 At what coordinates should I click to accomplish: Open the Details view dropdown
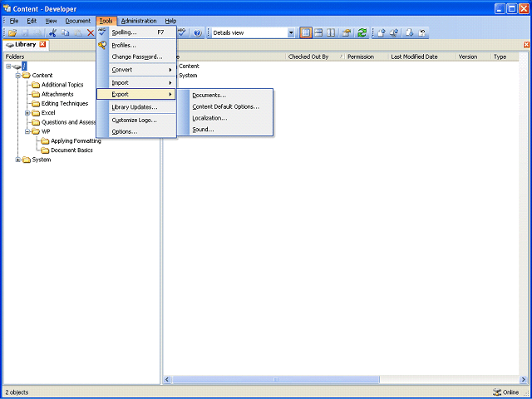click(x=291, y=33)
